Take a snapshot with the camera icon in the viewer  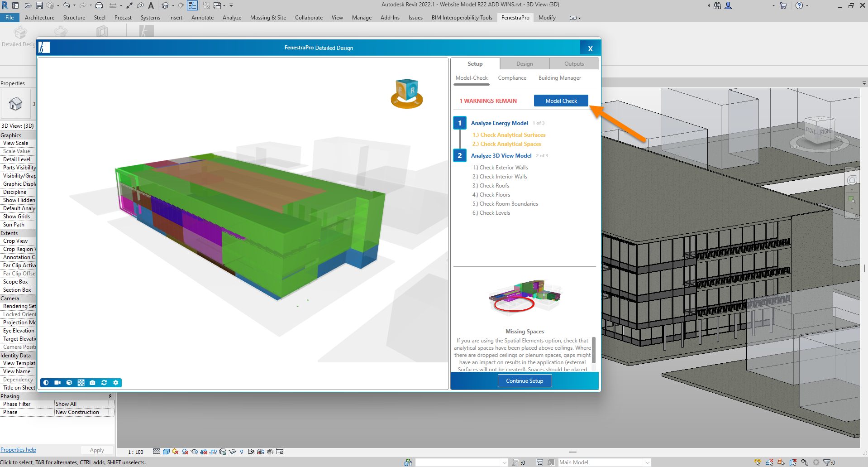coord(92,383)
